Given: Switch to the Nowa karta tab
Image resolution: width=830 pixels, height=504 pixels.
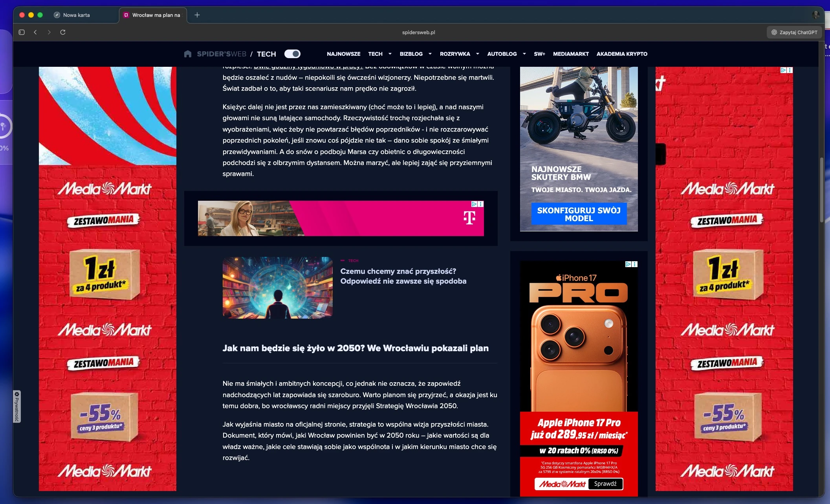Looking at the screenshot, I should click(x=77, y=15).
